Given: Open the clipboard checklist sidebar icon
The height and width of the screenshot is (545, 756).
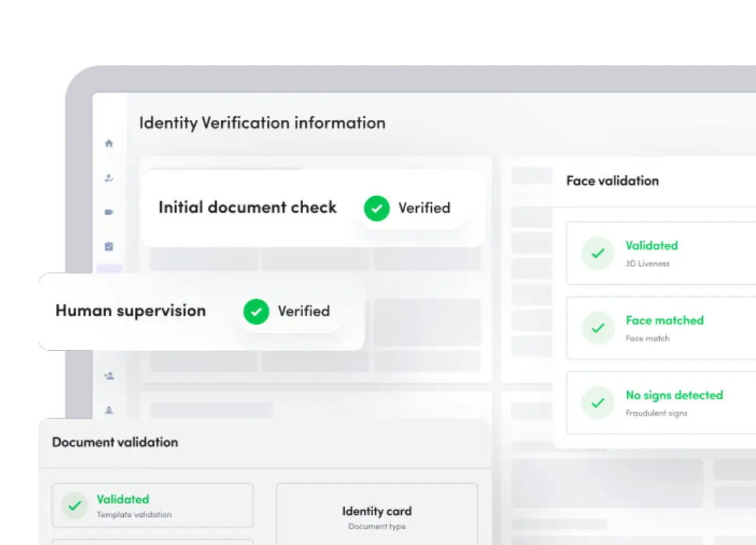Looking at the screenshot, I should 109,247.
